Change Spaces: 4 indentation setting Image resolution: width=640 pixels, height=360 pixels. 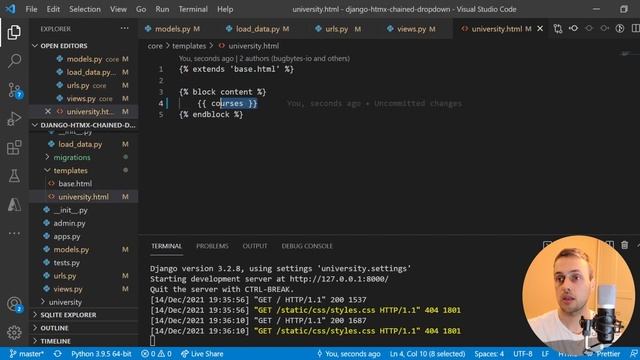[x=489, y=353]
